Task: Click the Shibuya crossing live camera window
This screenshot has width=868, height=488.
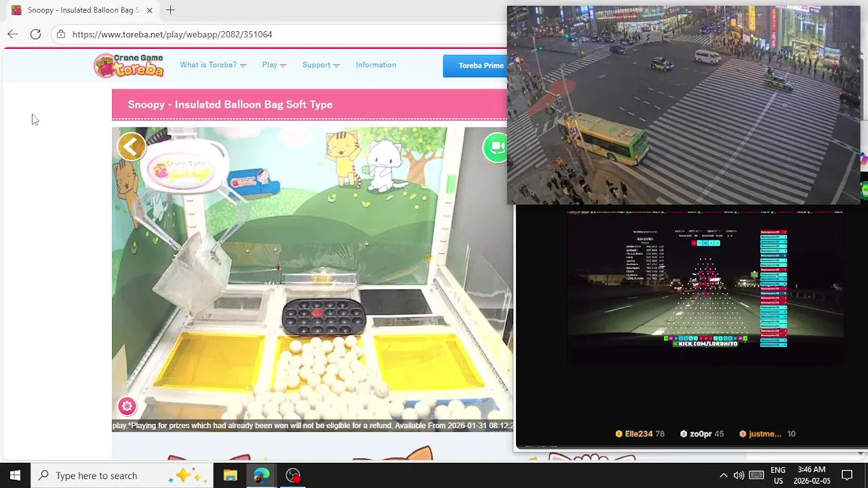Action: click(x=684, y=105)
